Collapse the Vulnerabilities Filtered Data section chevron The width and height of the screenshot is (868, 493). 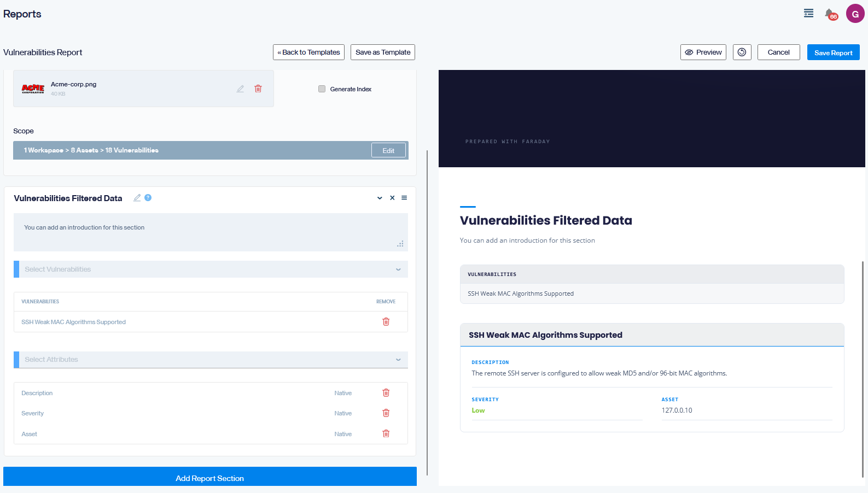(x=380, y=198)
